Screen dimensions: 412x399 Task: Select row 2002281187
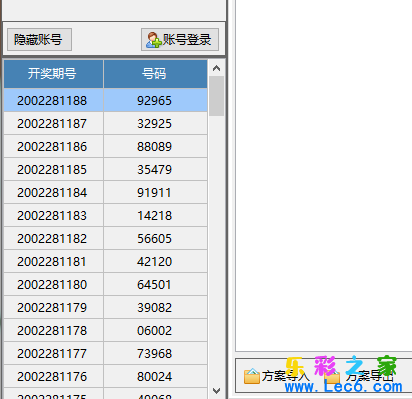coord(106,123)
